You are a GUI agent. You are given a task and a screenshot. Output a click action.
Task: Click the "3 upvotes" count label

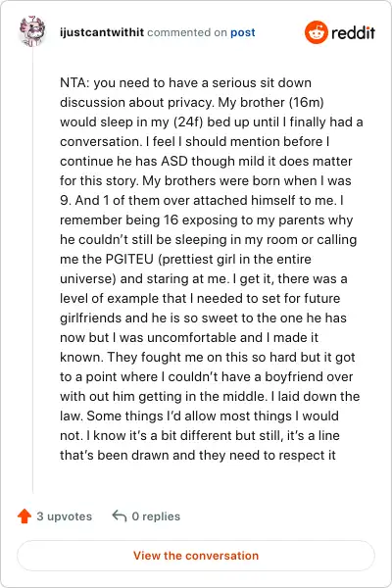point(64,516)
